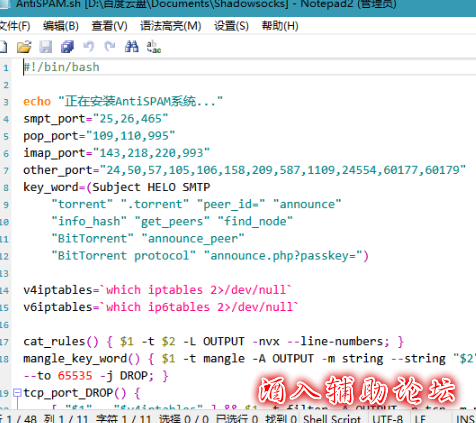476x423 pixels.
Task: Undo last edit with the undo arrow
Action: pos(88,47)
